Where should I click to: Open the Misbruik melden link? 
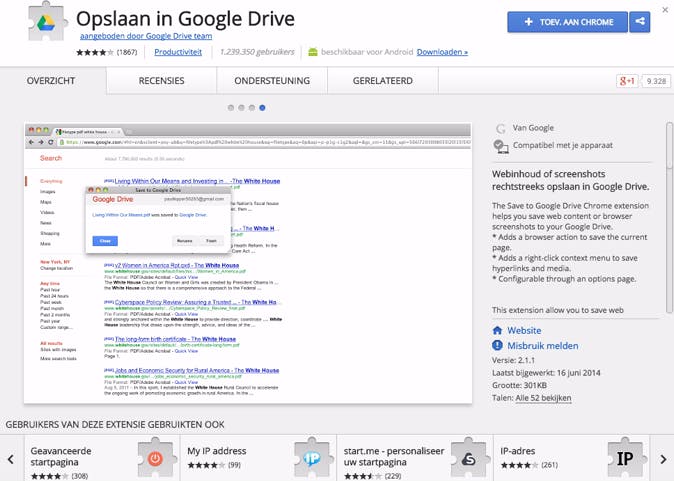542,346
